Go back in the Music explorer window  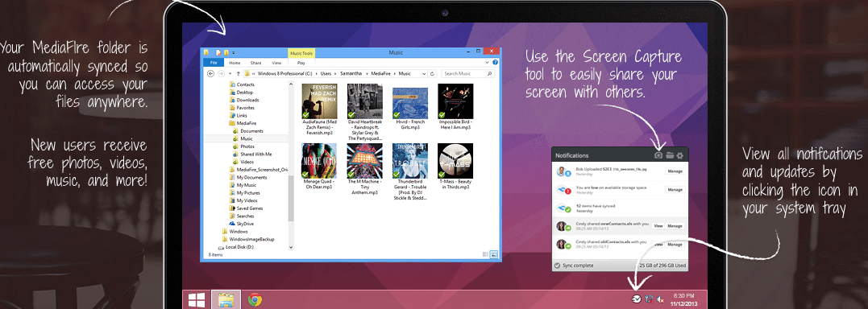211,73
